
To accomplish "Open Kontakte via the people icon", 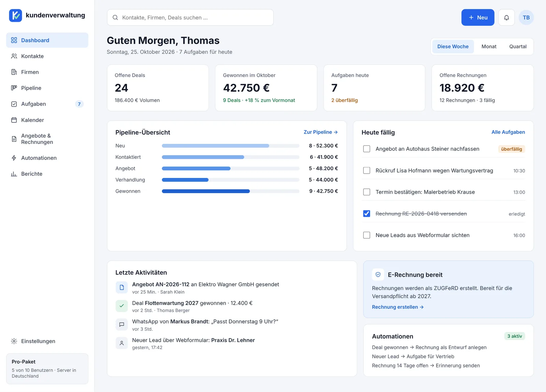I will coord(14,56).
